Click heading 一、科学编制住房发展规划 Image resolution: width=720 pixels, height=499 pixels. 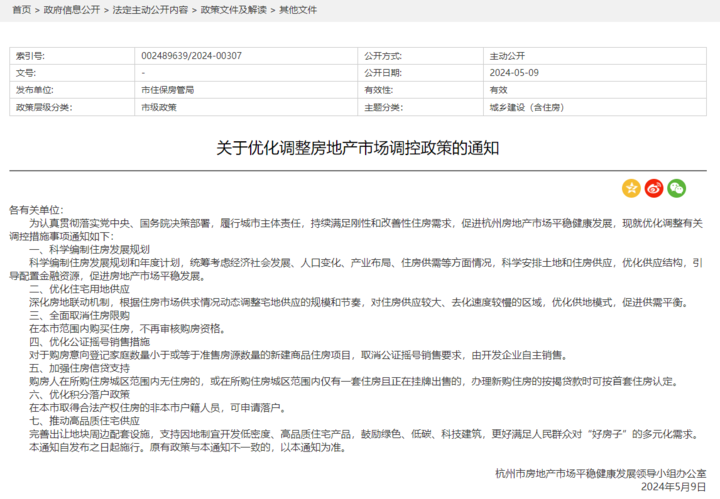click(x=90, y=250)
